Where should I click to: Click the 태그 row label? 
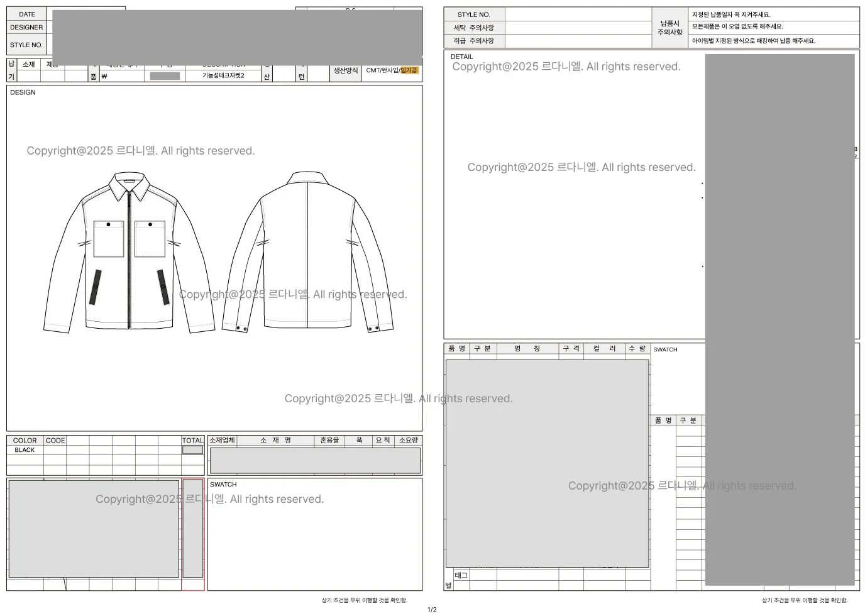[x=461, y=575]
